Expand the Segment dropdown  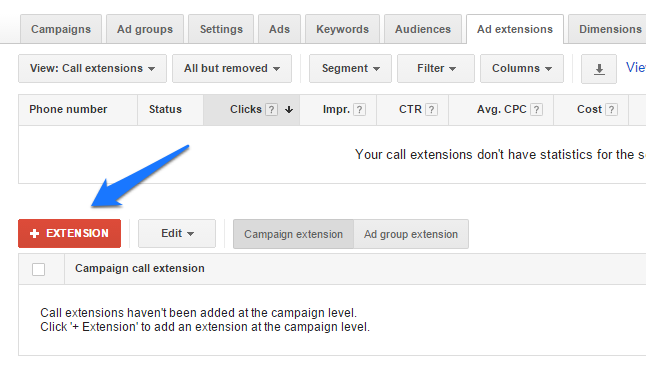coord(350,68)
